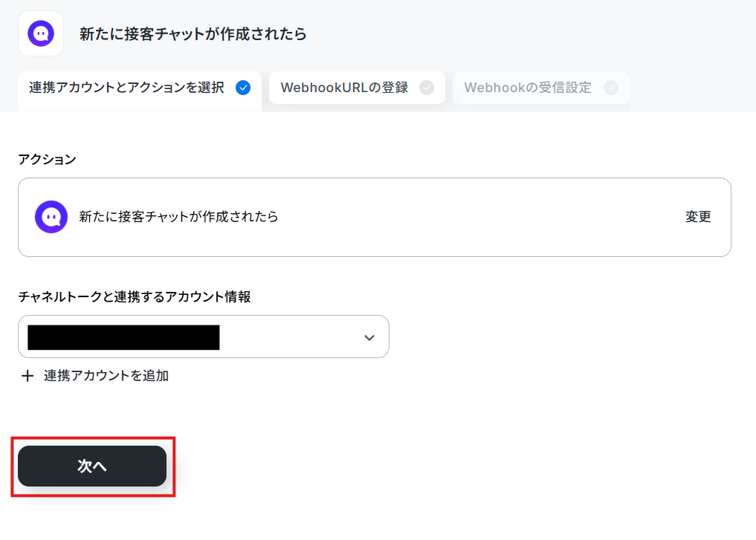Expand the account dropdown chevron
The image size is (756, 540).
(x=369, y=338)
